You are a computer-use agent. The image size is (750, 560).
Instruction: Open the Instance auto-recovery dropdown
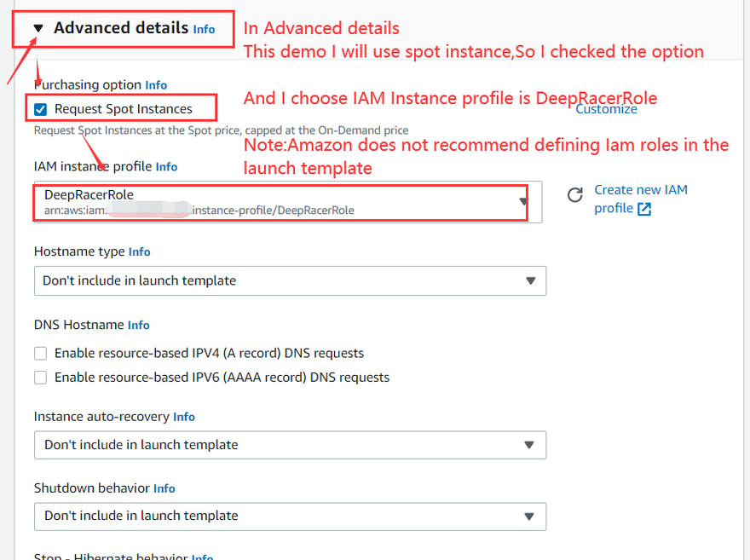(x=290, y=445)
